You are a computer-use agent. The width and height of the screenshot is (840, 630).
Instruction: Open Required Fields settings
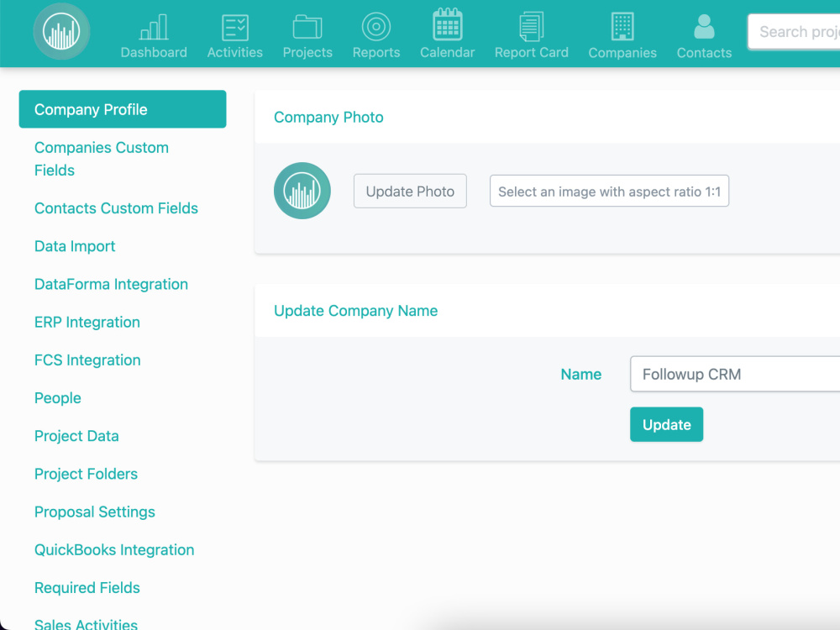(x=87, y=589)
